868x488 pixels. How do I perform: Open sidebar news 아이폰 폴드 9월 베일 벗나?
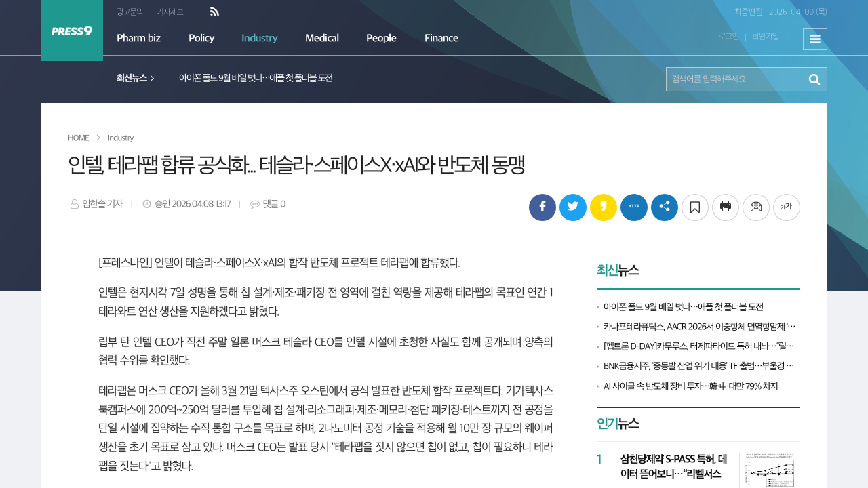(x=684, y=307)
